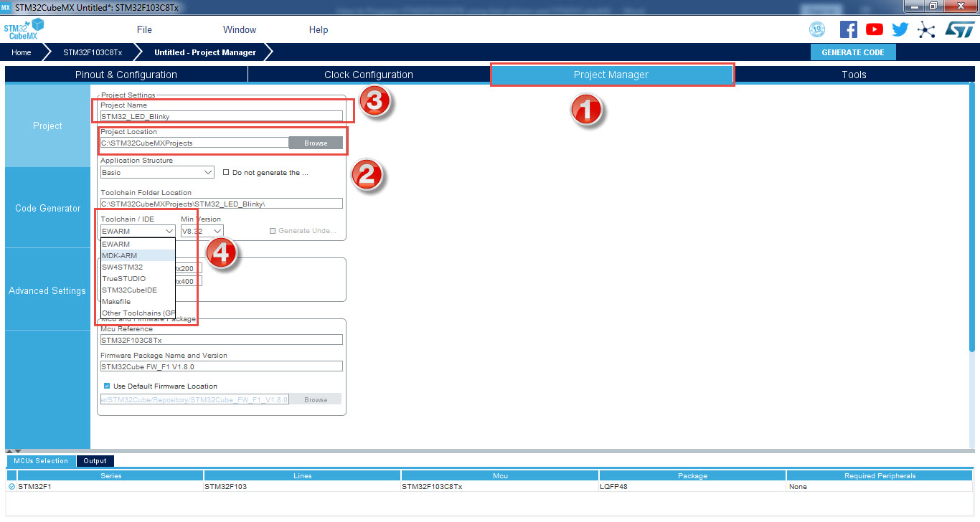The width and height of the screenshot is (980, 522).
Task: Select the Code Generator side tab
Action: click(x=47, y=208)
